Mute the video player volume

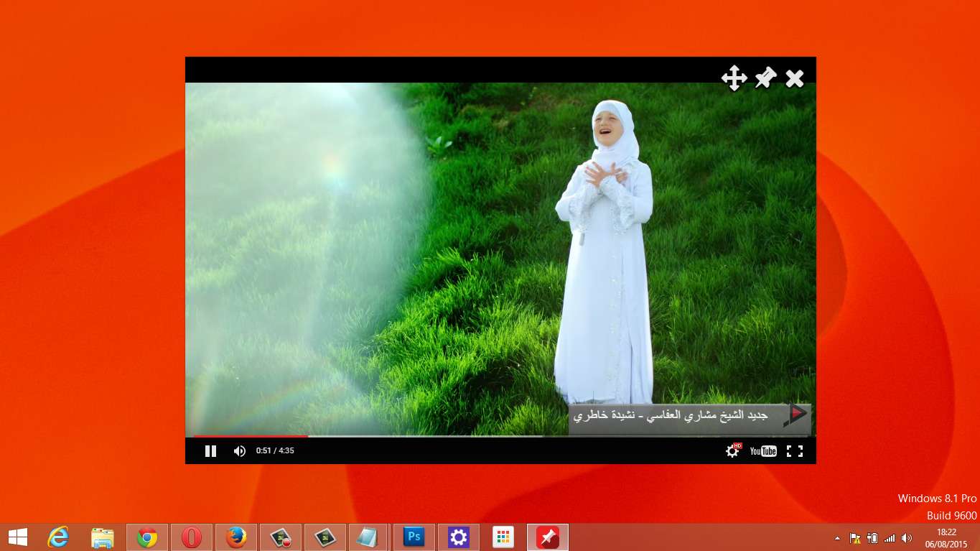[x=240, y=451]
